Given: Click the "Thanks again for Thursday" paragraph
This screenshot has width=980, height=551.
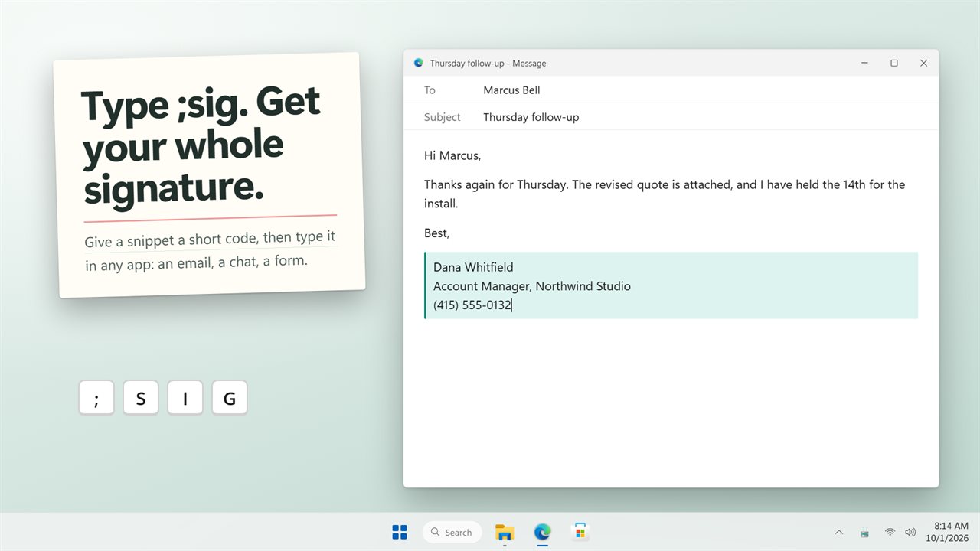Looking at the screenshot, I should coord(665,194).
